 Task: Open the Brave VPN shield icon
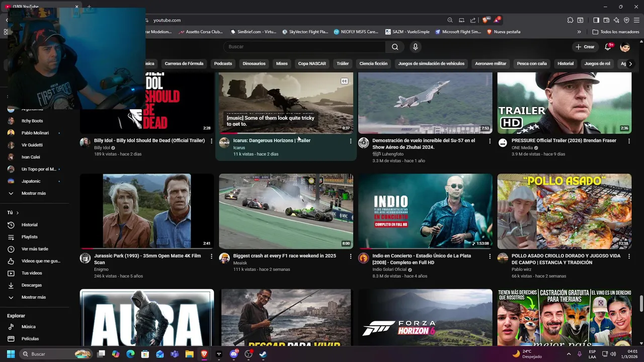(626, 20)
